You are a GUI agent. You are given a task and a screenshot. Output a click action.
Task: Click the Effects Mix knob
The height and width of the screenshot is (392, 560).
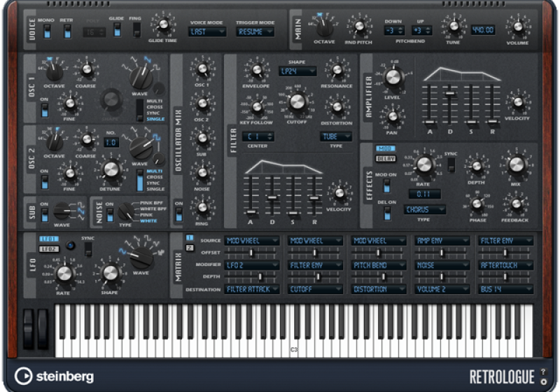[x=516, y=164]
